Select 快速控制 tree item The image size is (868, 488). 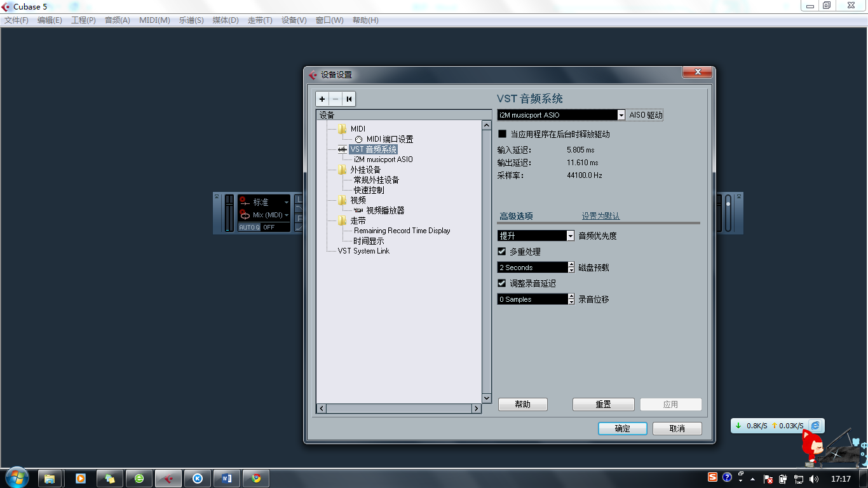pos(369,190)
